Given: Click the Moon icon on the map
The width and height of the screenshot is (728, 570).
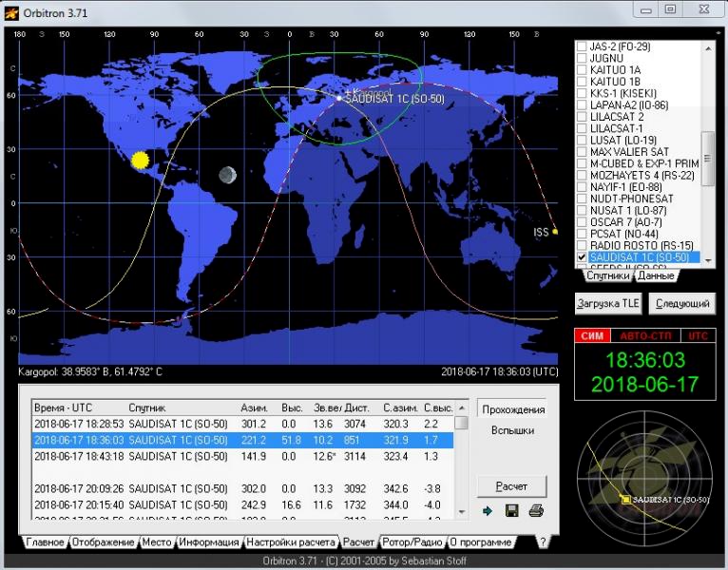Looking at the screenshot, I should coord(226,175).
